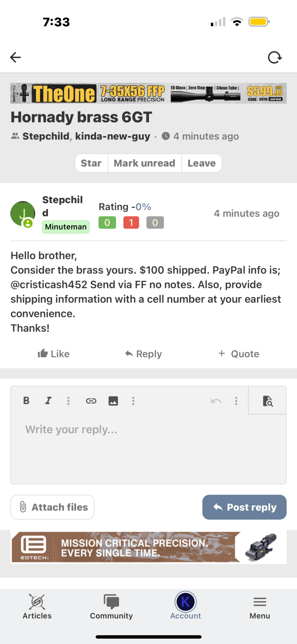Refresh the page with reload icon
Image resolution: width=297 pixels, height=644 pixels.
click(x=275, y=58)
